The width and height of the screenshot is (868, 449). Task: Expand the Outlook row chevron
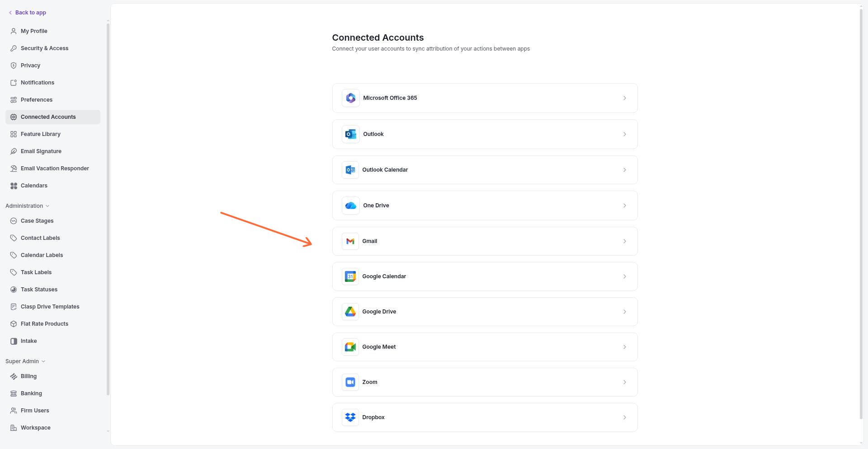pyautogui.click(x=625, y=134)
